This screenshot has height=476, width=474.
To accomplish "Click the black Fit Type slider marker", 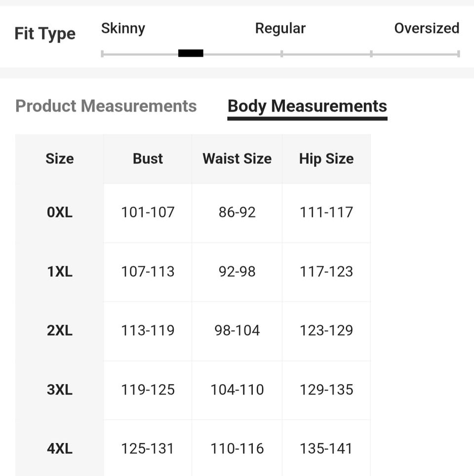I will coord(191,53).
